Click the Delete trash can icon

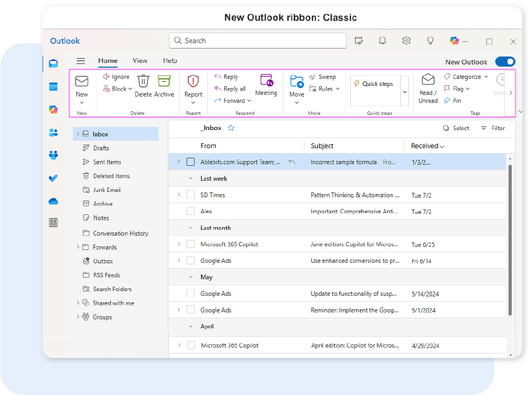143,82
